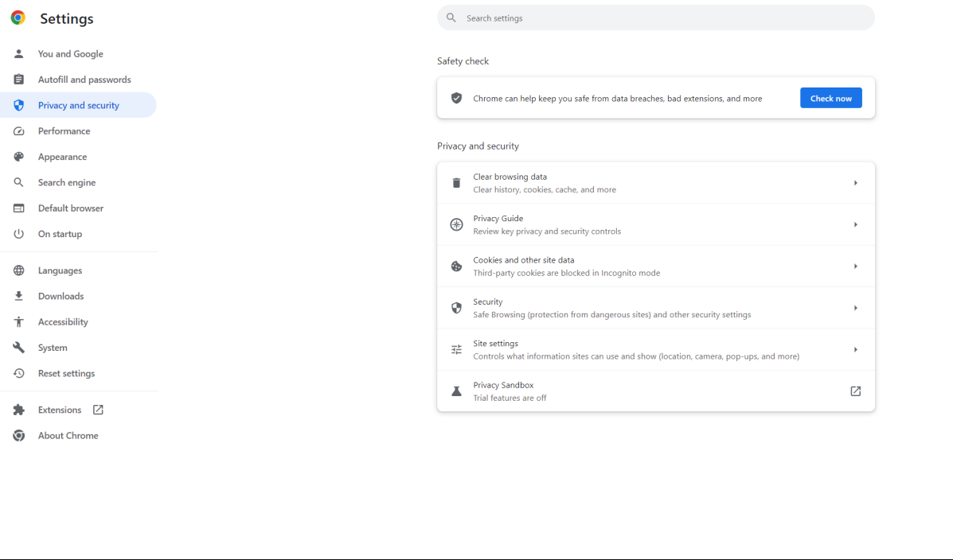Click the power icon for On startup
This screenshot has height=560, width=953.
pyautogui.click(x=19, y=234)
